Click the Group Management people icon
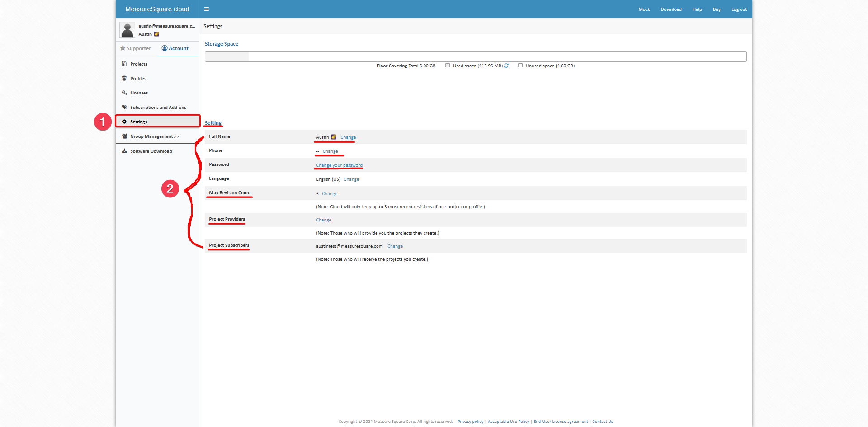The height and width of the screenshot is (427, 868). coord(124,136)
